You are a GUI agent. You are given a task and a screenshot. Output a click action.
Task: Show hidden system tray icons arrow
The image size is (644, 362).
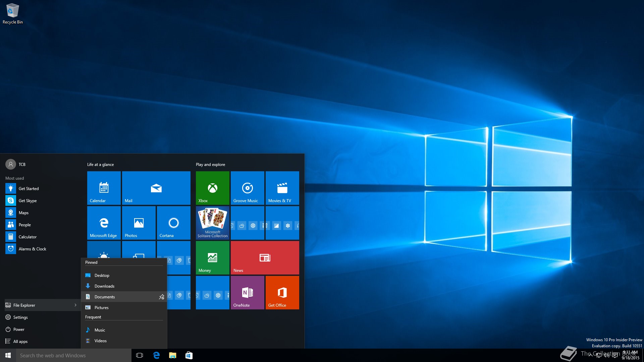[x=590, y=355]
